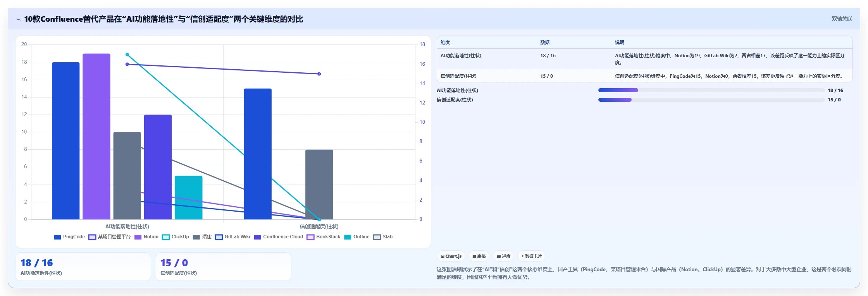868x296 pixels.
Task: Open the "18 / 16" AI功能落地性 data card
Action: 83,267
